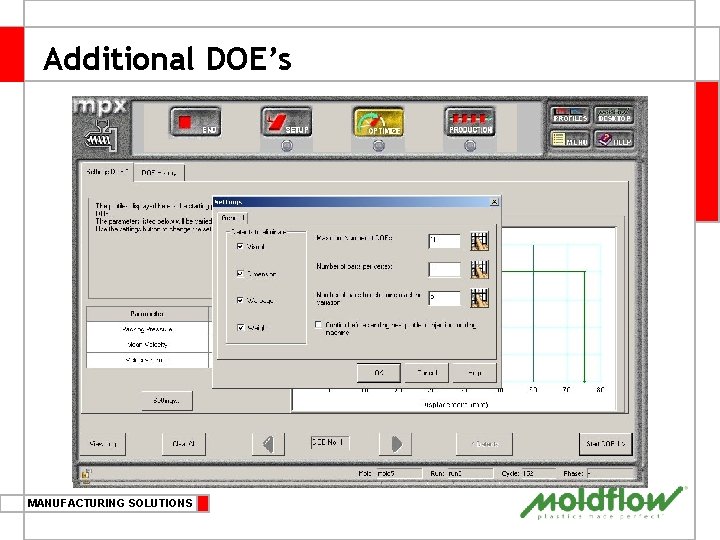Click the Run field in status bar
The width and height of the screenshot is (720, 540).
pos(470,473)
